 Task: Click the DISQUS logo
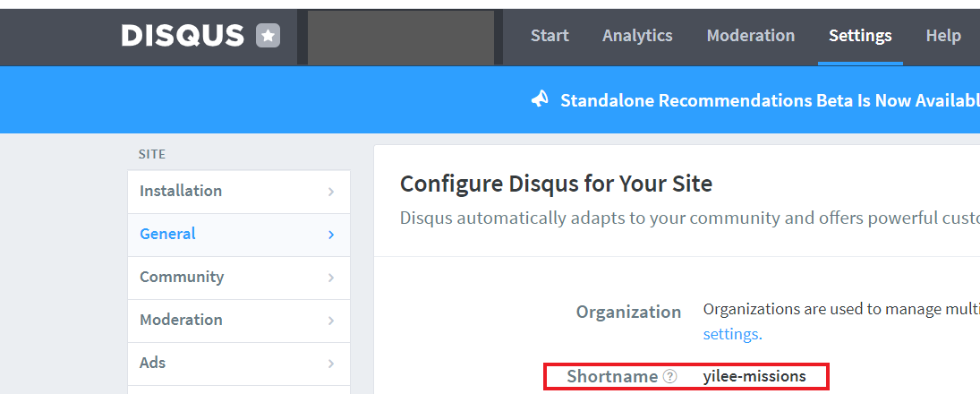[183, 36]
